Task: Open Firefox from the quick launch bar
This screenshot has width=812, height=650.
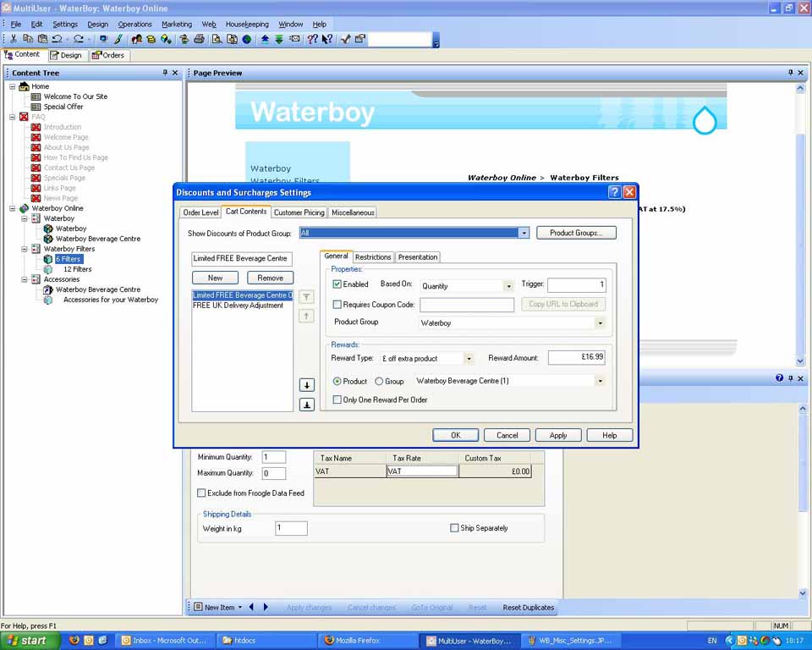Action: tap(74, 641)
